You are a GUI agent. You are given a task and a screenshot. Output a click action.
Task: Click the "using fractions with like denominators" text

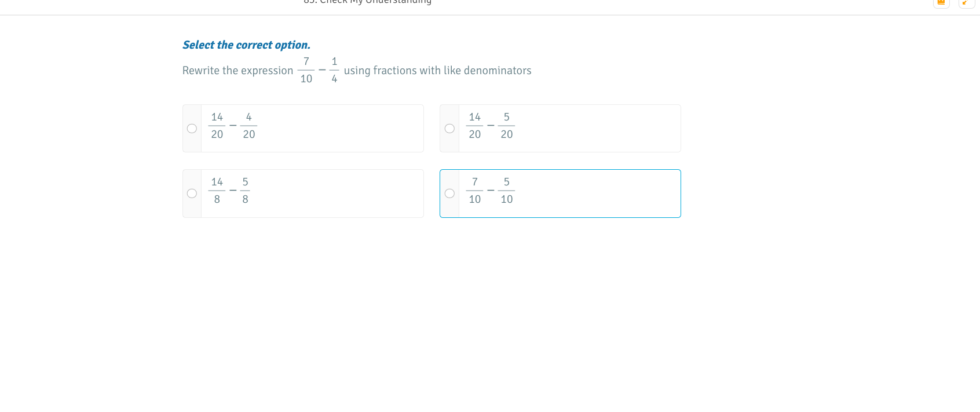(x=437, y=70)
